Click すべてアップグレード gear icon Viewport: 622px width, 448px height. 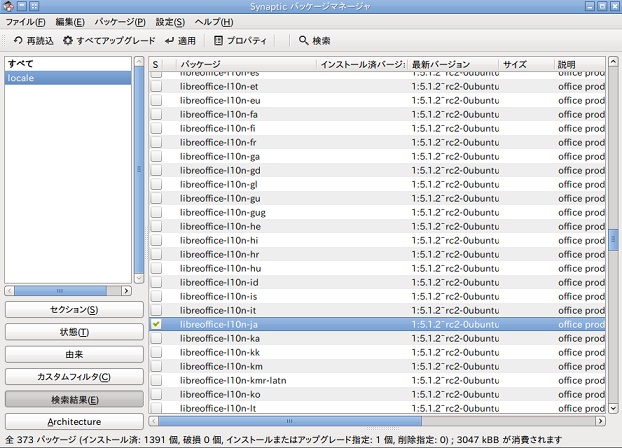click(68, 41)
